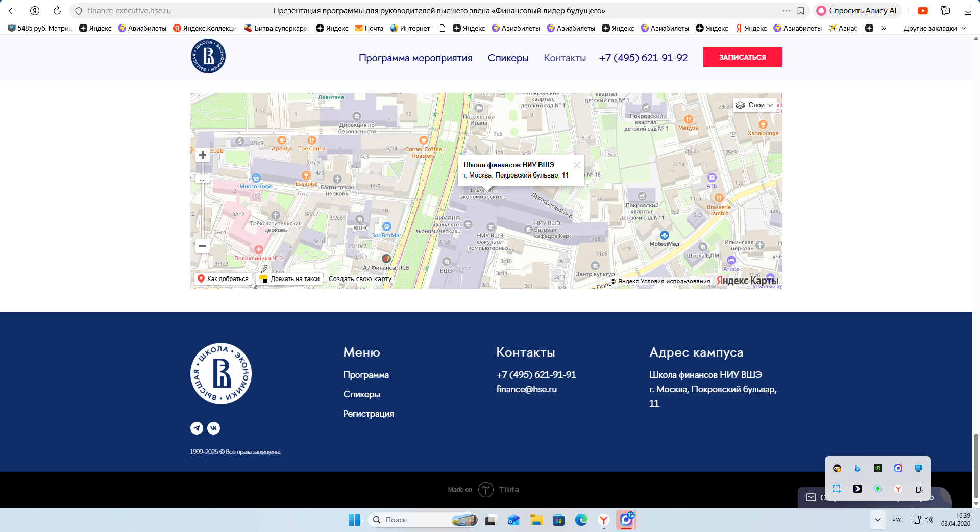Zoom out on the Yandex map

(x=203, y=246)
